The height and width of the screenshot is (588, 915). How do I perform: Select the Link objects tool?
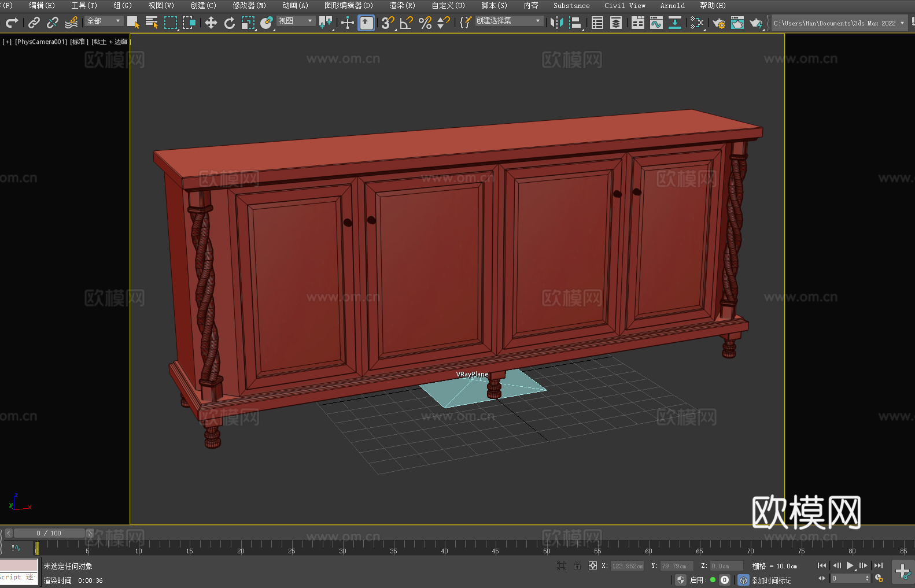pyautogui.click(x=34, y=23)
